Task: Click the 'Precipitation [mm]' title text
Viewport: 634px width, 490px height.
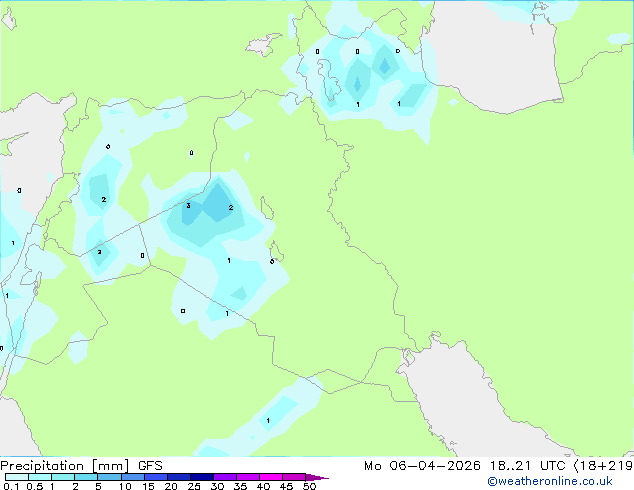Action: pyautogui.click(x=65, y=466)
